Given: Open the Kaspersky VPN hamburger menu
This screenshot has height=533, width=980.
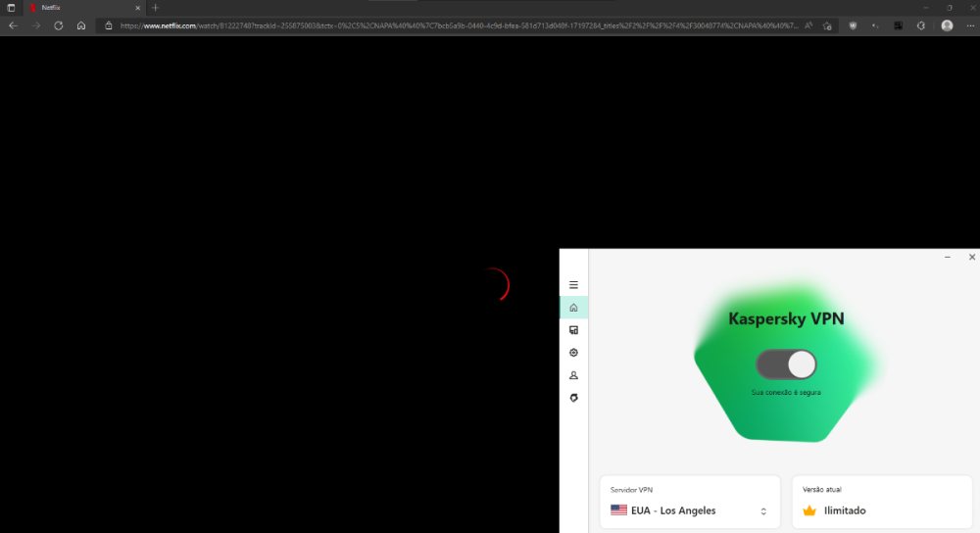Looking at the screenshot, I should (573, 285).
